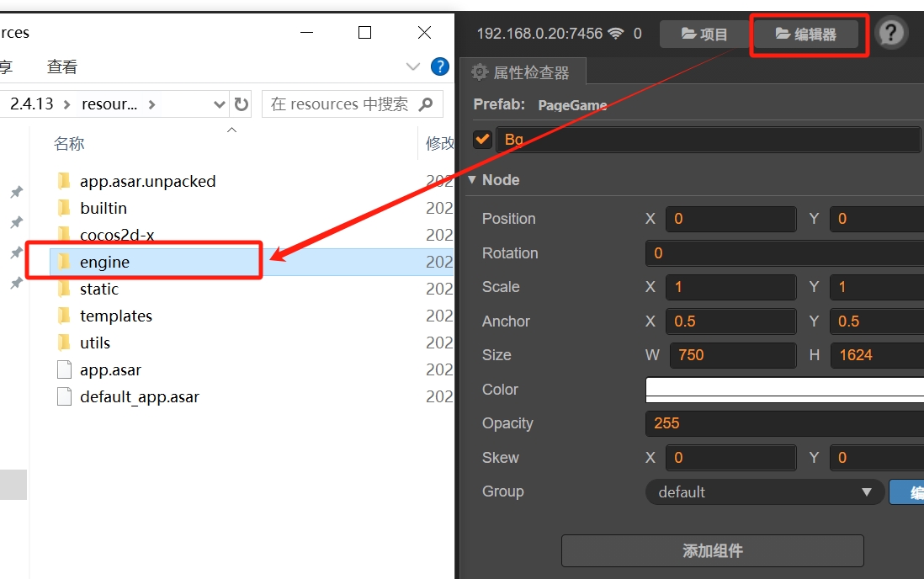Open the 查看 ribbon tab
This screenshot has height=579, width=924.
coord(62,66)
